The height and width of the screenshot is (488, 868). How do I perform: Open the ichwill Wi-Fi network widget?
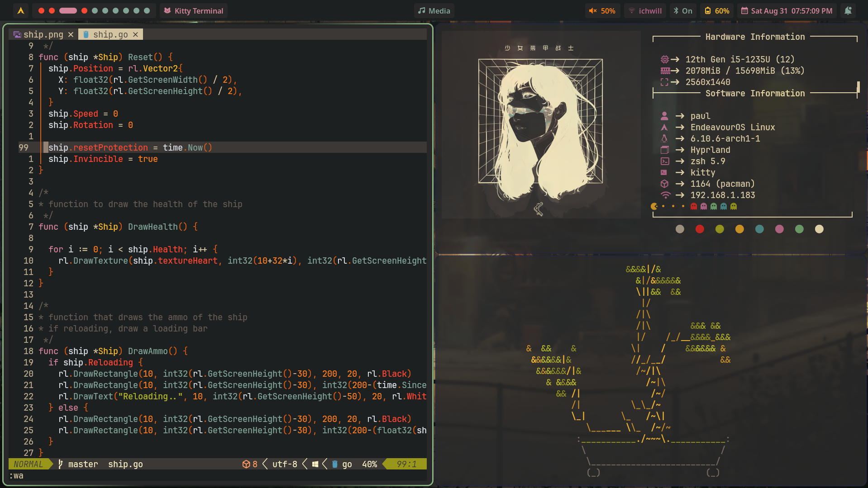(645, 11)
